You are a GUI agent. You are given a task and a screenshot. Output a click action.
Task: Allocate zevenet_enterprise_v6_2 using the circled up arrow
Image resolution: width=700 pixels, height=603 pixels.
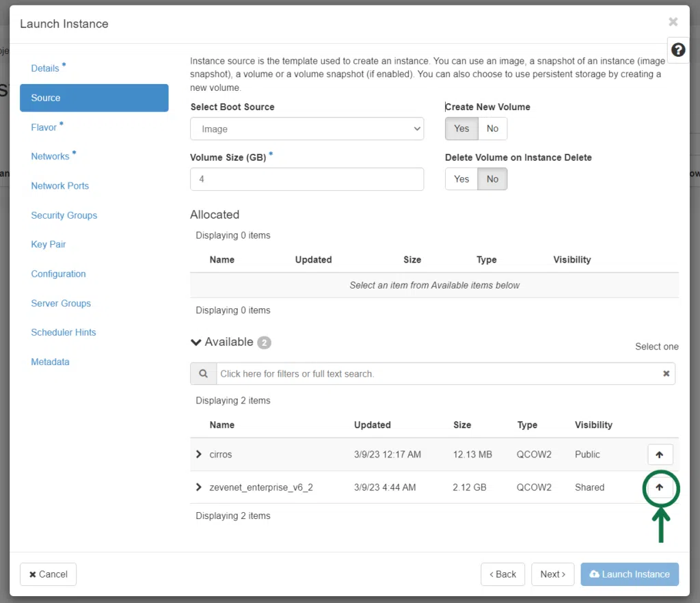(660, 487)
